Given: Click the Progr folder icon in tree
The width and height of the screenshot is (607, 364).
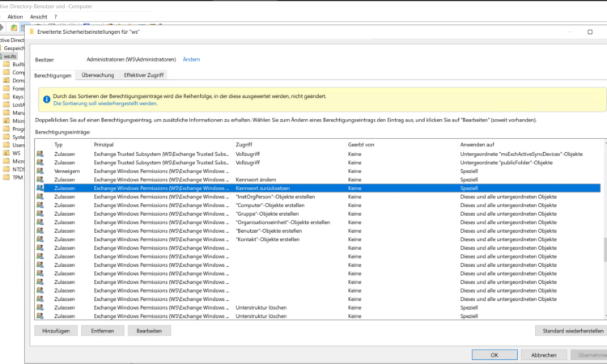Looking at the screenshot, I should [x=6, y=129].
